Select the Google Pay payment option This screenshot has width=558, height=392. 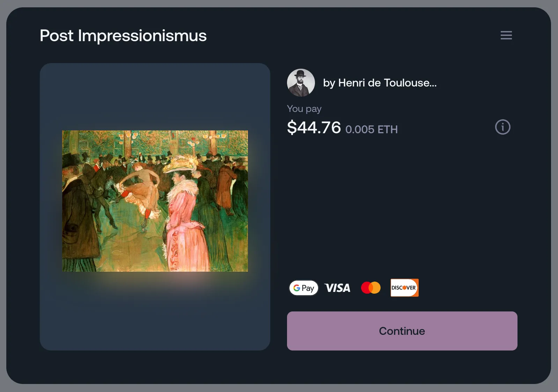click(x=304, y=288)
